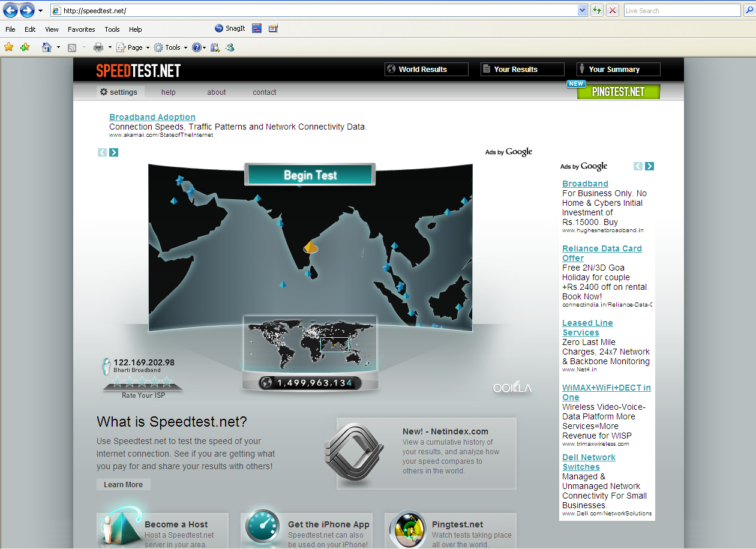Click the Add to Favorites icon
The width and height of the screenshot is (756, 549).
pyautogui.click(x=25, y=47)
